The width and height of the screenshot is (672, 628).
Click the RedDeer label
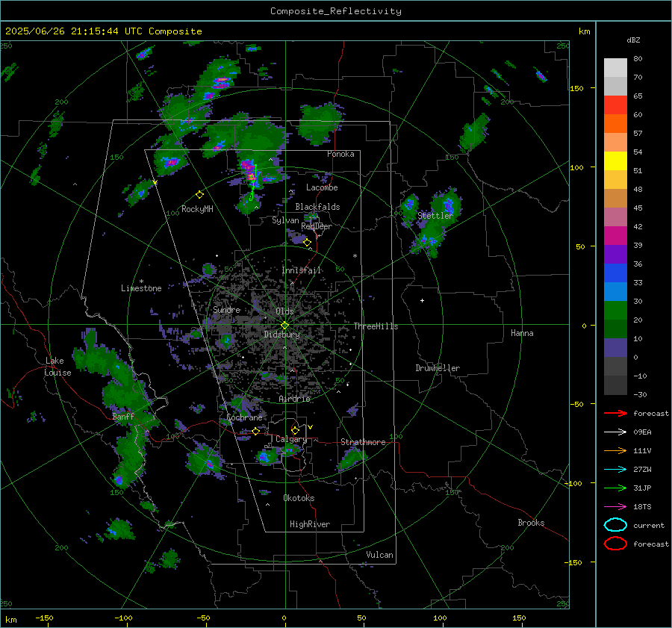coord(317,226)
